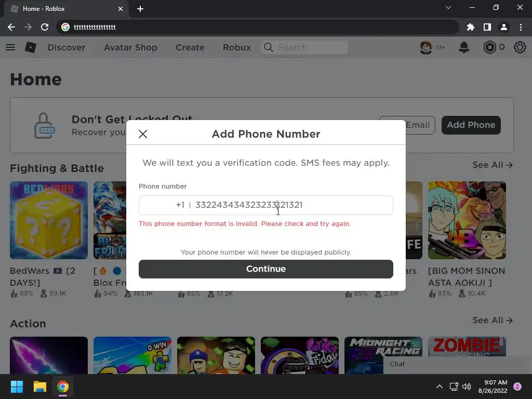Open the Discover tab

point(66,47)
